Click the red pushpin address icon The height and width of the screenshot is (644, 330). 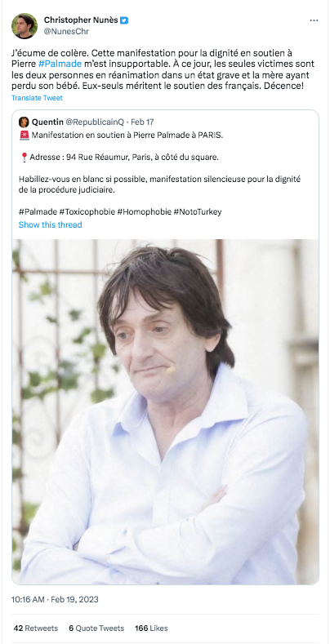point(24,158)
